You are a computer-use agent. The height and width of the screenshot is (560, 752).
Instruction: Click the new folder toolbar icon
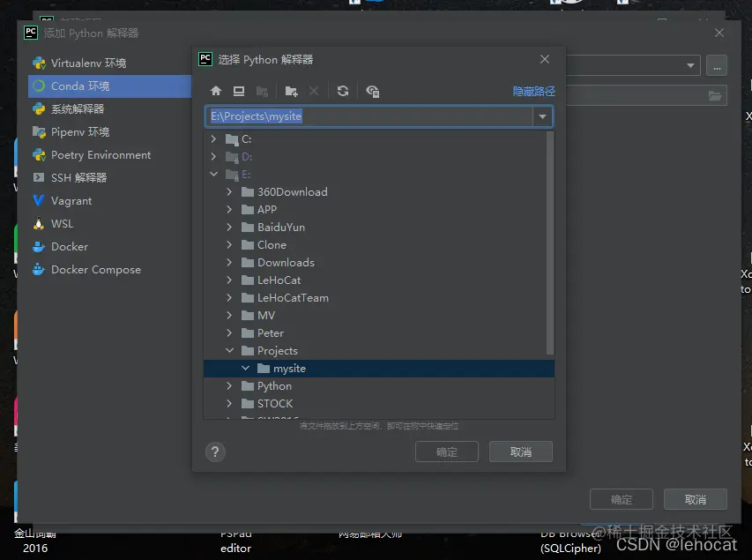[291, 91]
